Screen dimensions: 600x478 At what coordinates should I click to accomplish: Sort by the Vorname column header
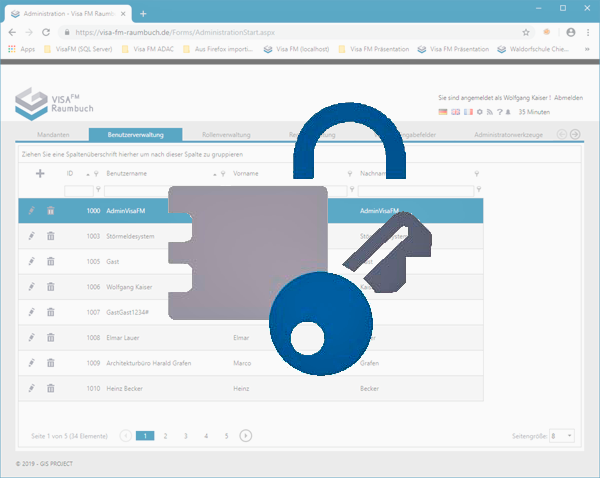pyautogui.click(x=246, y=174)
